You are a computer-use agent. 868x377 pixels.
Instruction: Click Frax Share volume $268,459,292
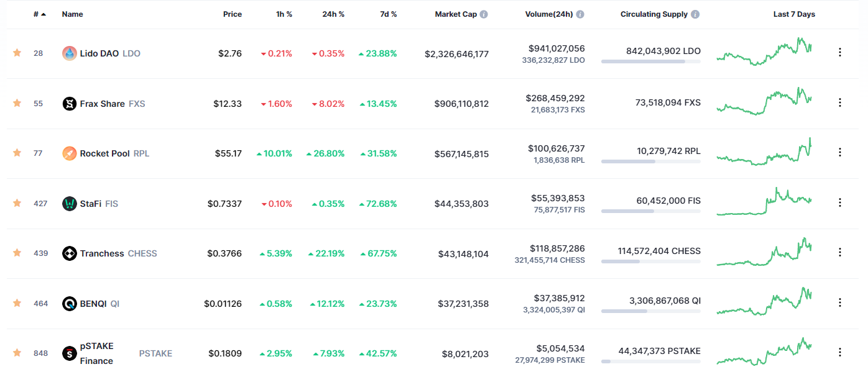[x=555, y=98]
